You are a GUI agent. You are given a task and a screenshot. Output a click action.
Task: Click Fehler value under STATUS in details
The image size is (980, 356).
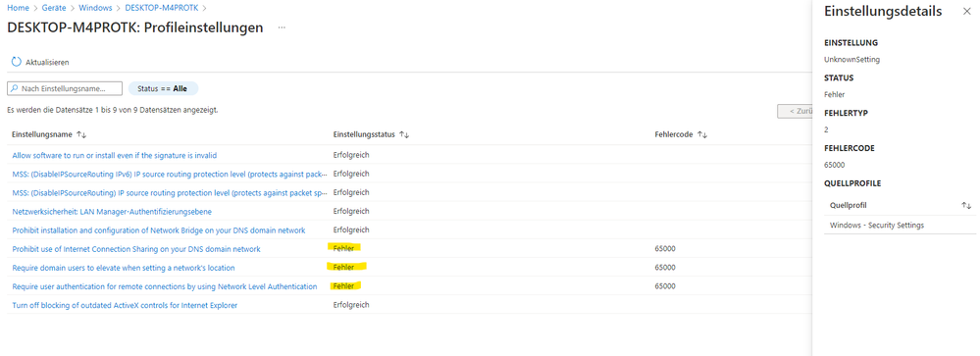click(835, 95)
